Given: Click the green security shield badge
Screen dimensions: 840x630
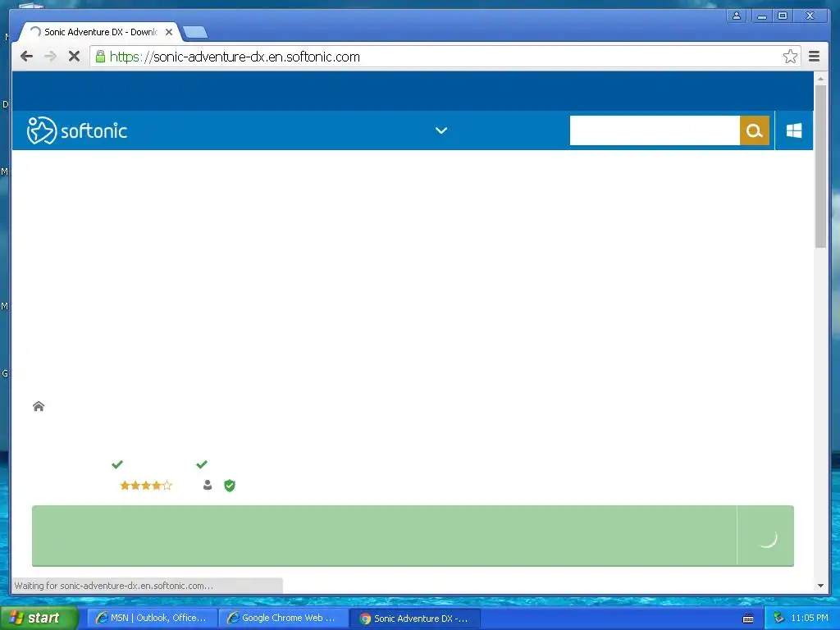Looking at the screenshot, I should (x=230, y=486).
